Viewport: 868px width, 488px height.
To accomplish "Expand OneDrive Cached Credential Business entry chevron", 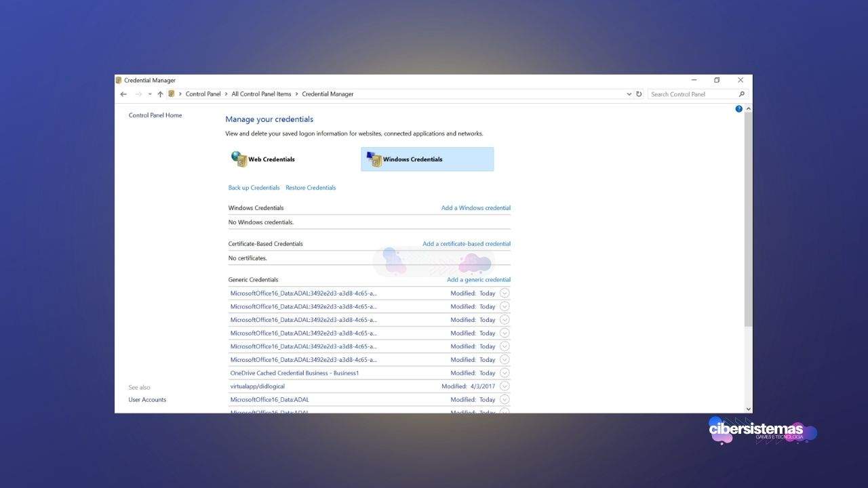I will [505, 373].
